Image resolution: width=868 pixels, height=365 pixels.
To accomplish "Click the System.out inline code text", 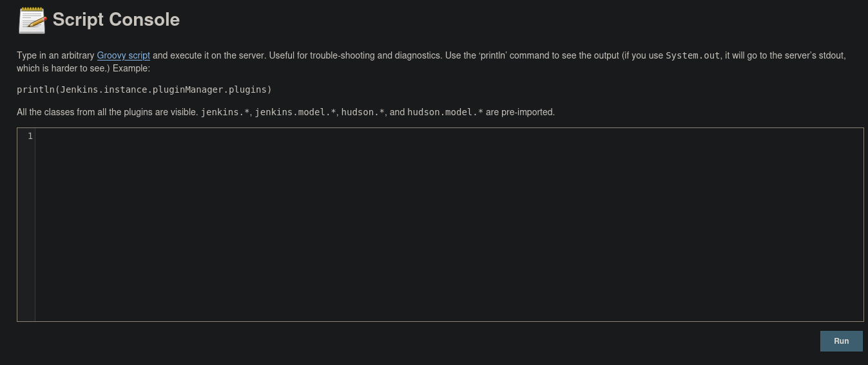I will pyautogui.click(x=692, y=55).
